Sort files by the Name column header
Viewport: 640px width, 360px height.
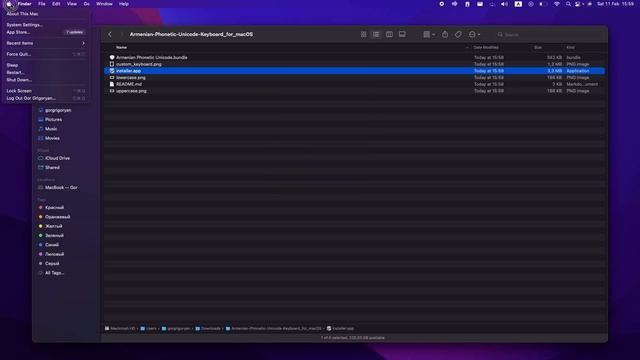(x=121, y=47)
